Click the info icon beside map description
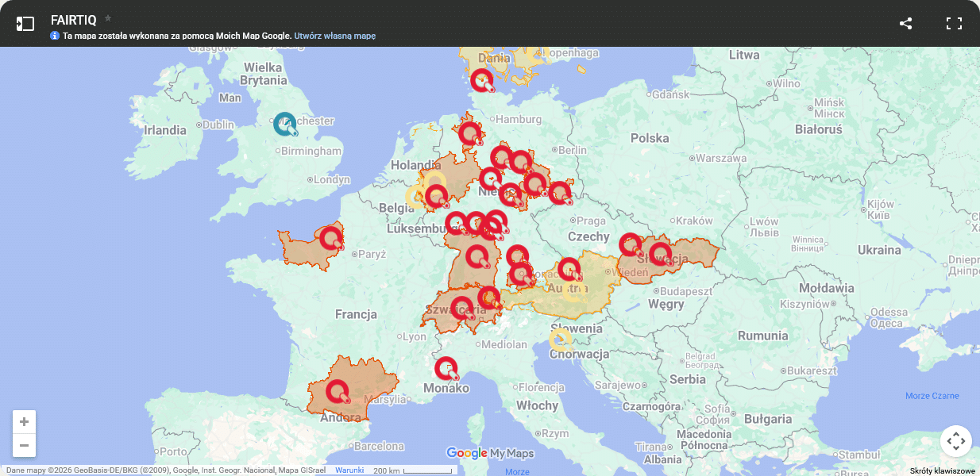 pyautogui.click(x=55, y=36)
